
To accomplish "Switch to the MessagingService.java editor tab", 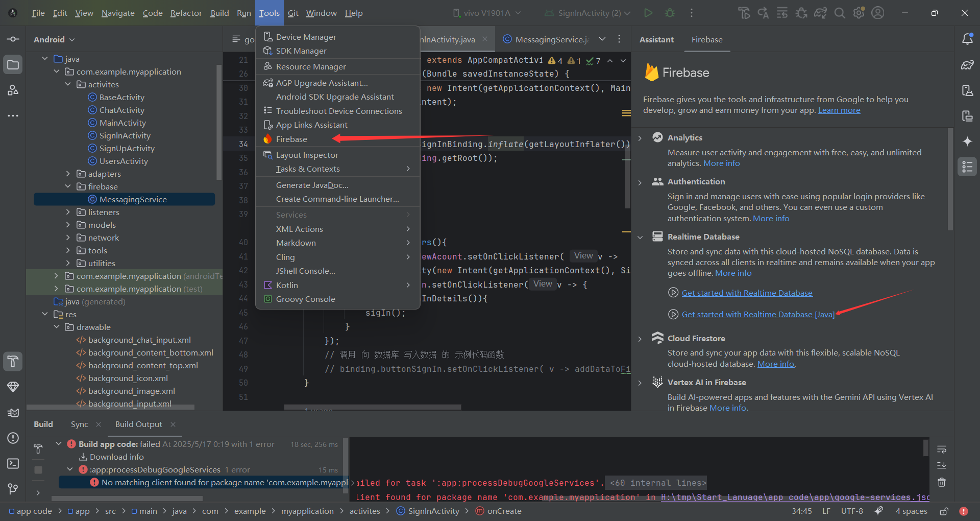I will [x=545, y=39].
